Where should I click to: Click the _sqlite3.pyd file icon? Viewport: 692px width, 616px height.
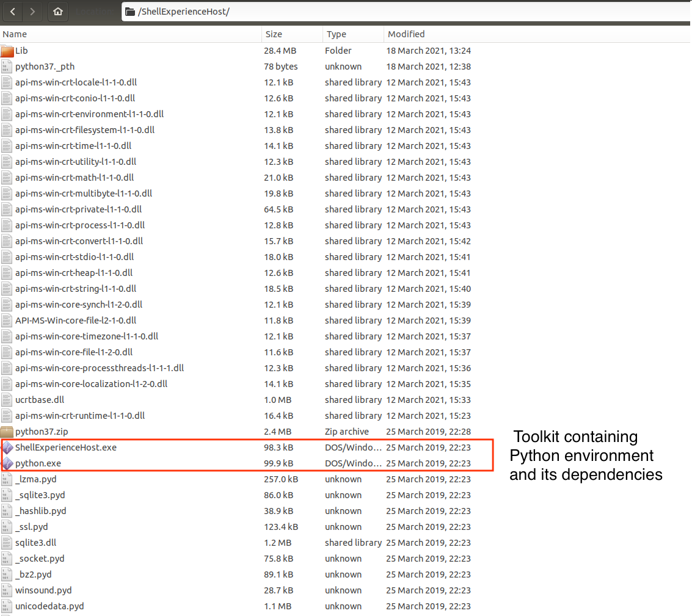click(7, 496)
